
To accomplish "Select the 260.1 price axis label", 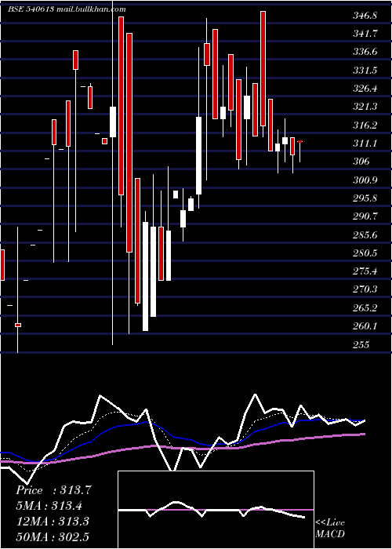I will pyautogui.click(x=365, y=326).
